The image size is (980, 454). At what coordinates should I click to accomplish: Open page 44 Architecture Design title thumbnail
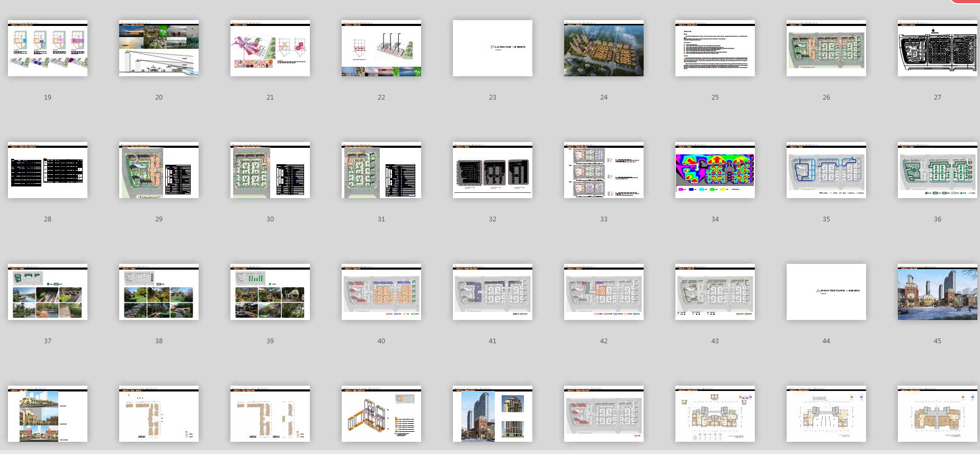point(826,292)
